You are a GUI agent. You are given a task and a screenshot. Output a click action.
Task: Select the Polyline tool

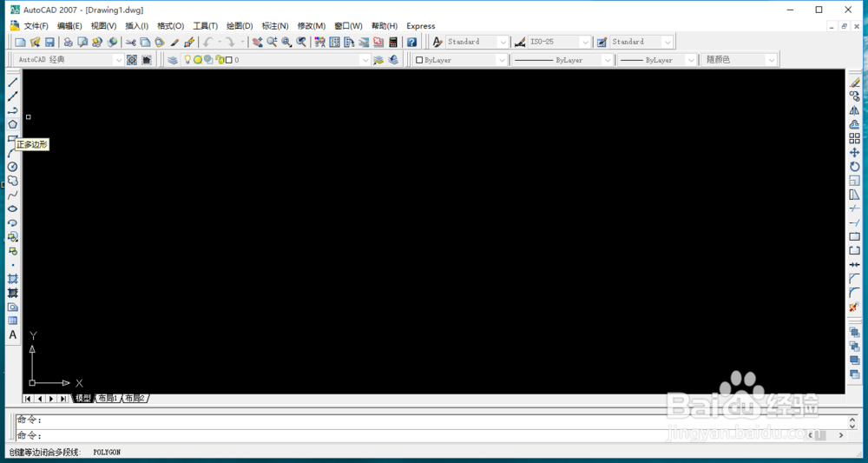tap(13, 110)
